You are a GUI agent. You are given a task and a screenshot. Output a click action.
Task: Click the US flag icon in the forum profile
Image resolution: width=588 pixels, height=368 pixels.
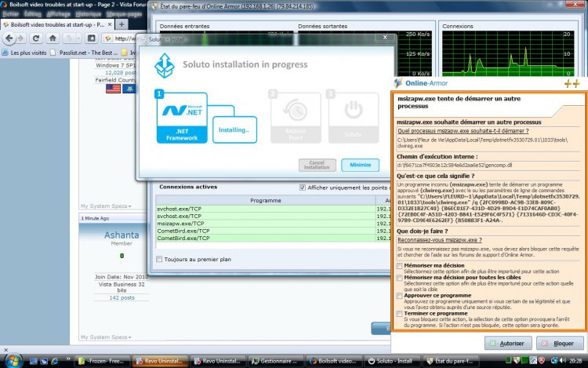pyautogui.click(x=113, y=89)
